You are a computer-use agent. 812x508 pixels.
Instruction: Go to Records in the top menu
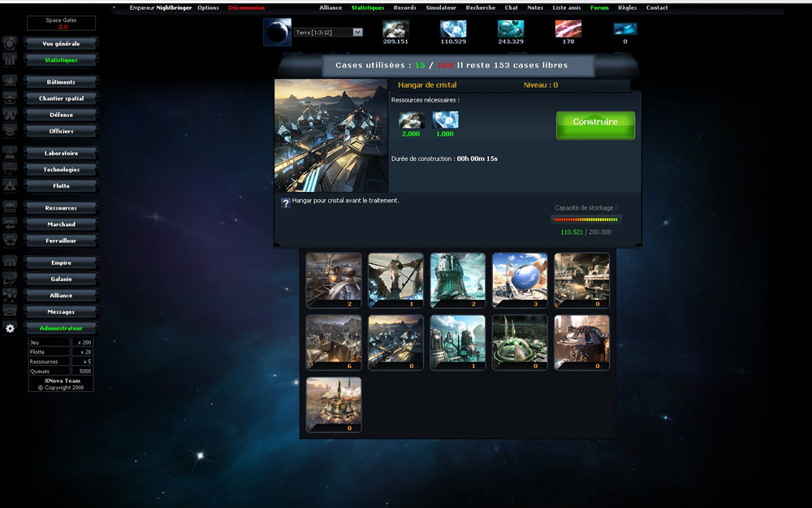pos(404,7)
